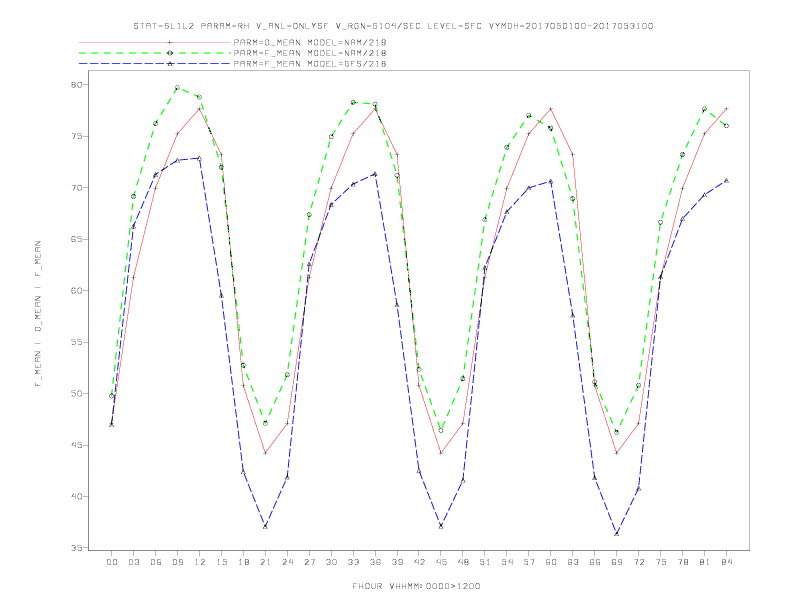The height and width of the screenshot is (612, 792).
Task: Click x-axis tick label 81
Action: click(x=705, y=562)
